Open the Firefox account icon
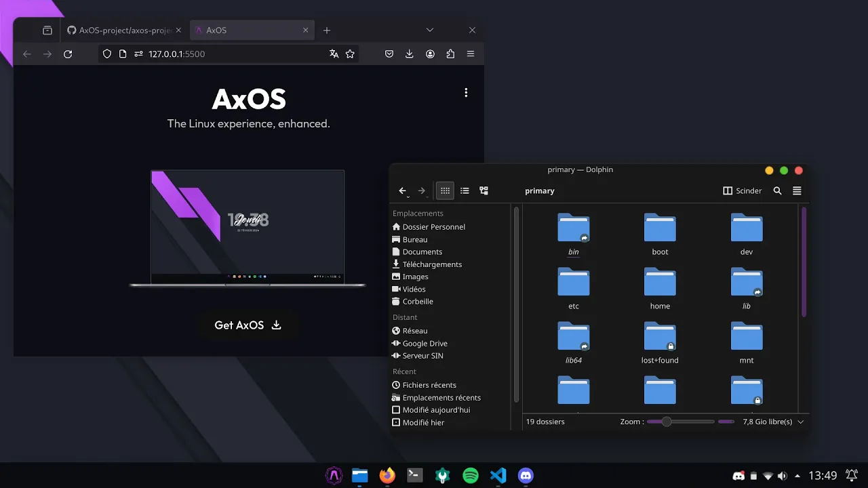The image size is (868, 488). click(x=430, y=54)
